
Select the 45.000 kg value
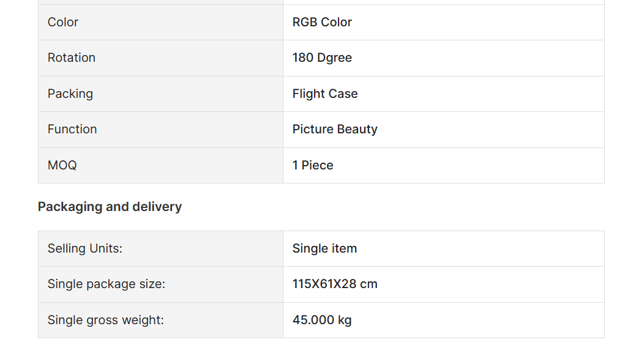pyautogui.click(x=322, y=320)
